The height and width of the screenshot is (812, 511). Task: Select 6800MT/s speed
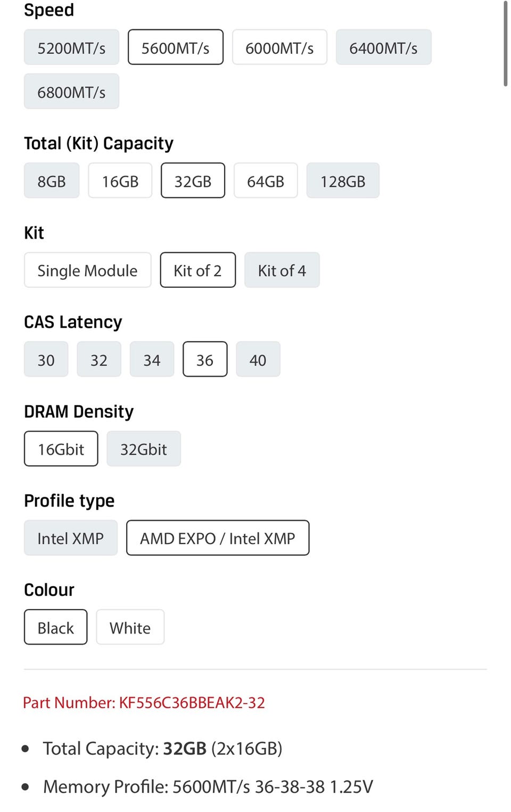tap(71, 92)
